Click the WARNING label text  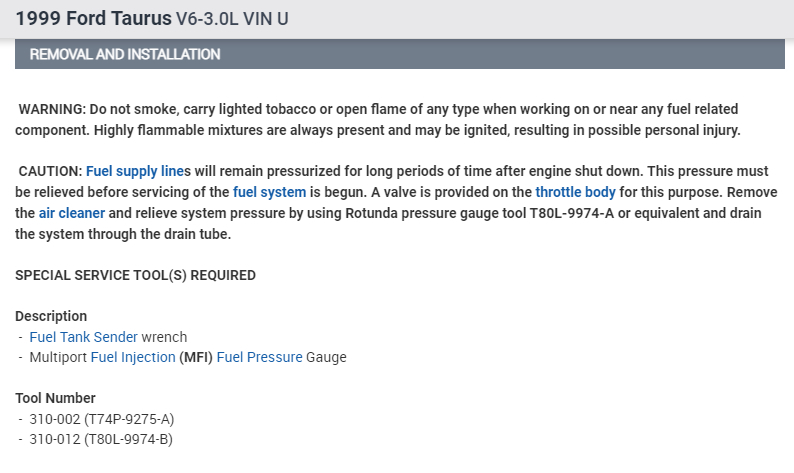pos(53,109)
